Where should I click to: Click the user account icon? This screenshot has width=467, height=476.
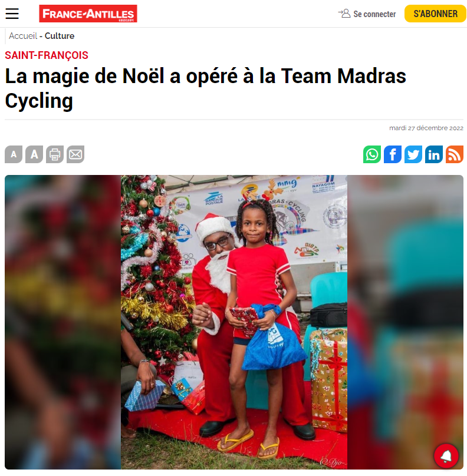(344, 14)
